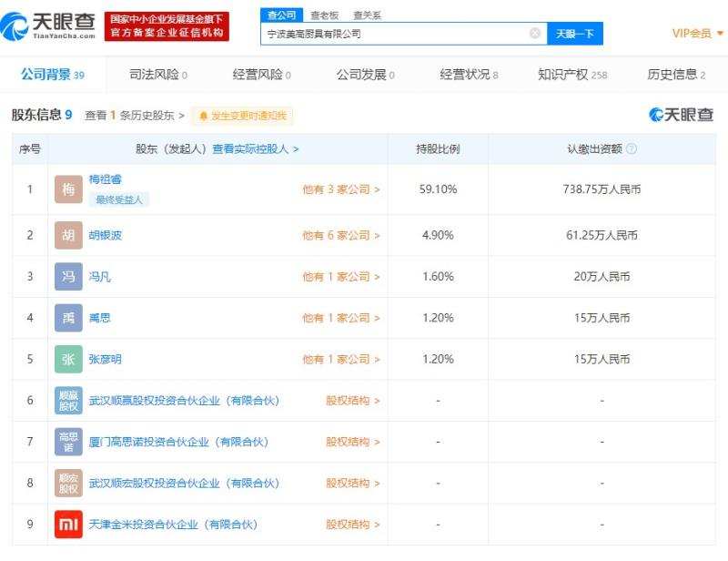
Task: Click inside the company search input field
Action: coord(391,32)
